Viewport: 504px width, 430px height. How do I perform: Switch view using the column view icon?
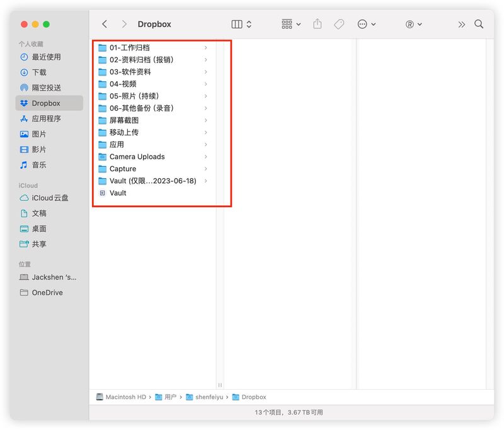237,24
